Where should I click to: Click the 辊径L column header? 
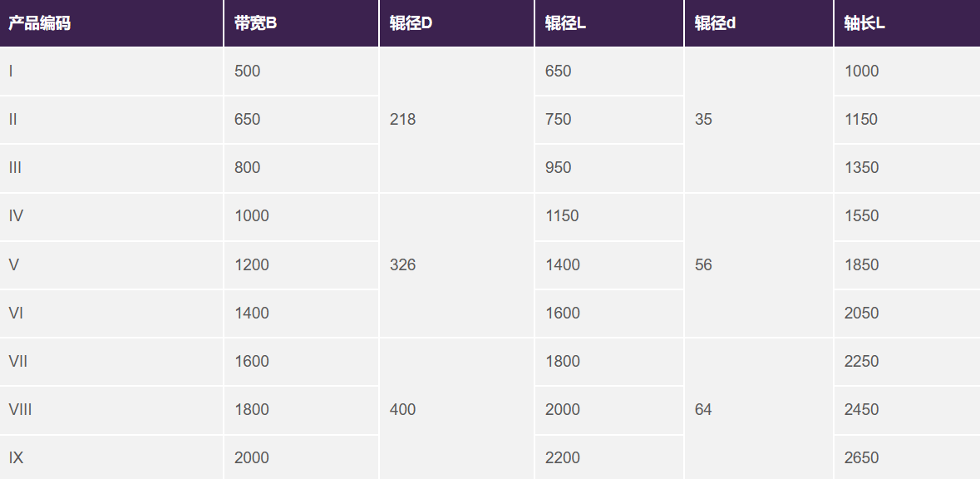(609, 23)
